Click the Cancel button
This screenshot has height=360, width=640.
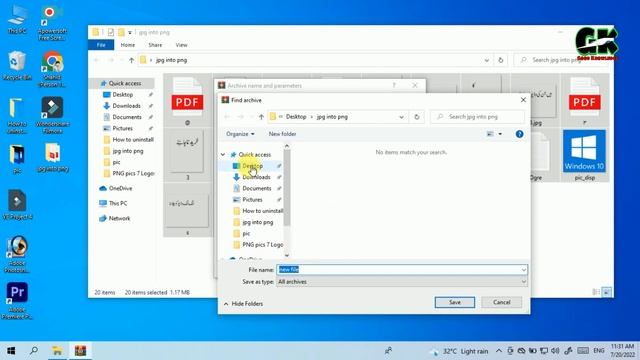(501, 302)
